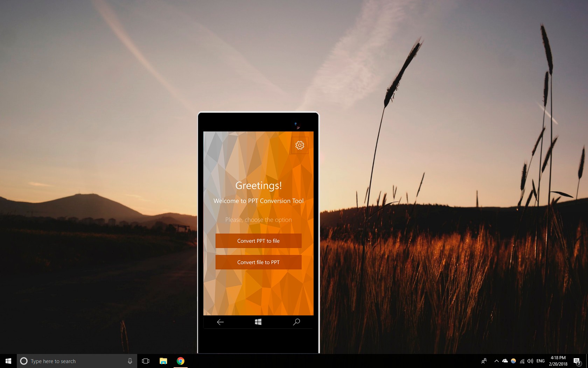The image size is (588, 368).
Task: Tap the phone's Windows home button
Action: pos(258,322)
